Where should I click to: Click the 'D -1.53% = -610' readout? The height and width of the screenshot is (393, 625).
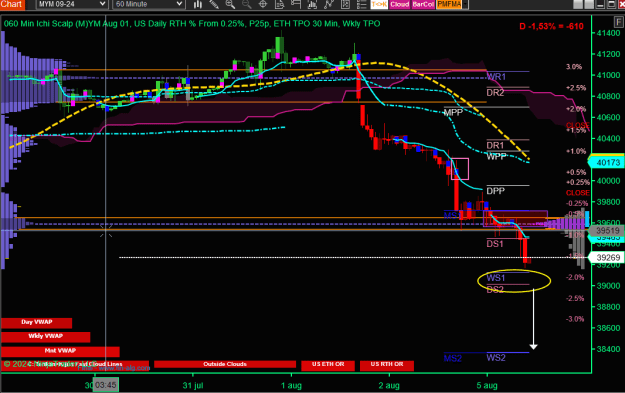tap(551, 26)
